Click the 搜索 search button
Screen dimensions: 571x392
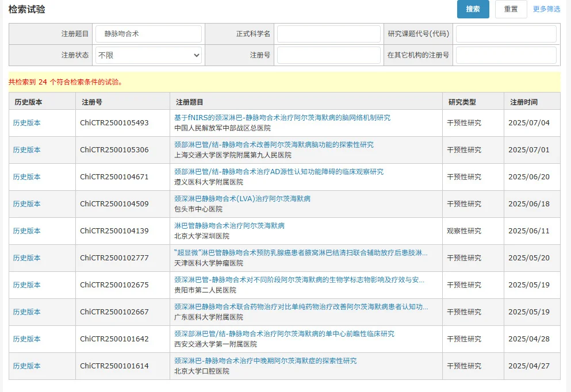point(473,9)
